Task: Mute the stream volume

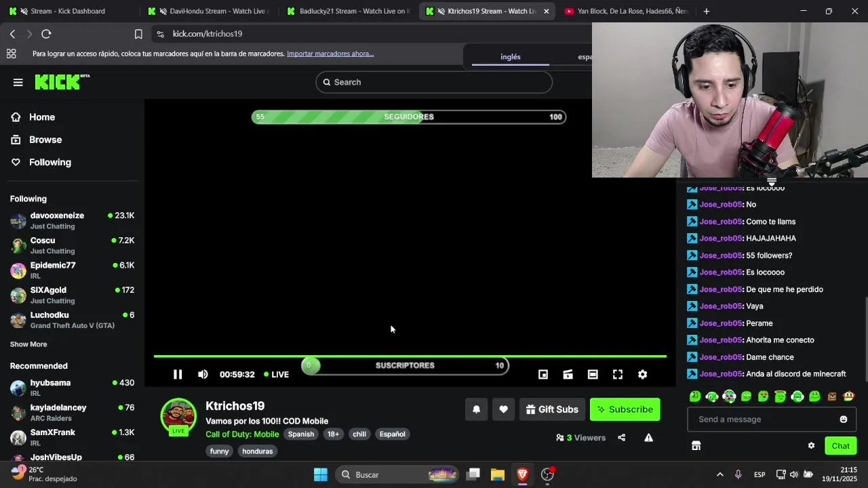Action: click(203, 374)
